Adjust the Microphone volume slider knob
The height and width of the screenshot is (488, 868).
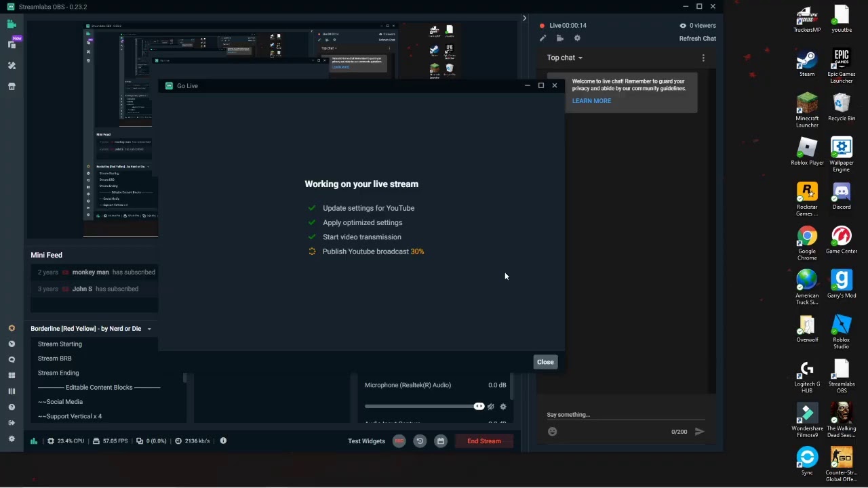[479, 406]
